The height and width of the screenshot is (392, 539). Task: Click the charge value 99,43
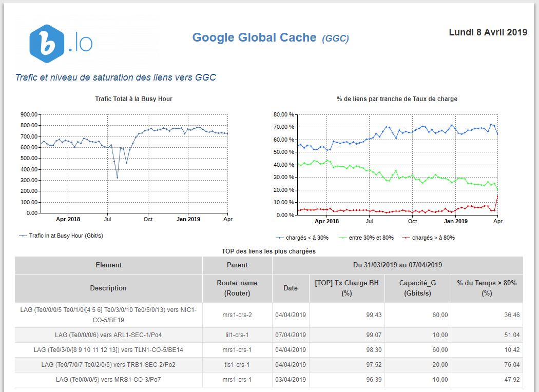click(x=374, y=315)
